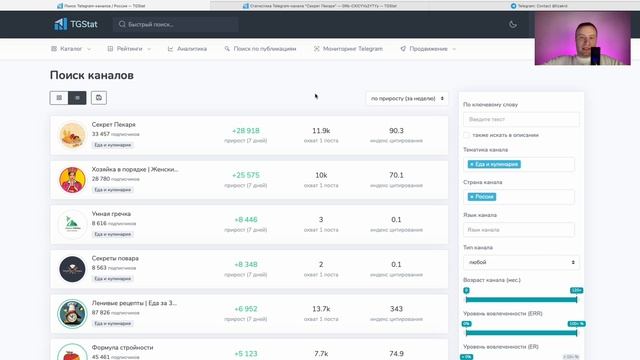Viewport: 640px width, 360px height.
Task: Click category tag under Секрет Пекаря
Action: point(113,145)
